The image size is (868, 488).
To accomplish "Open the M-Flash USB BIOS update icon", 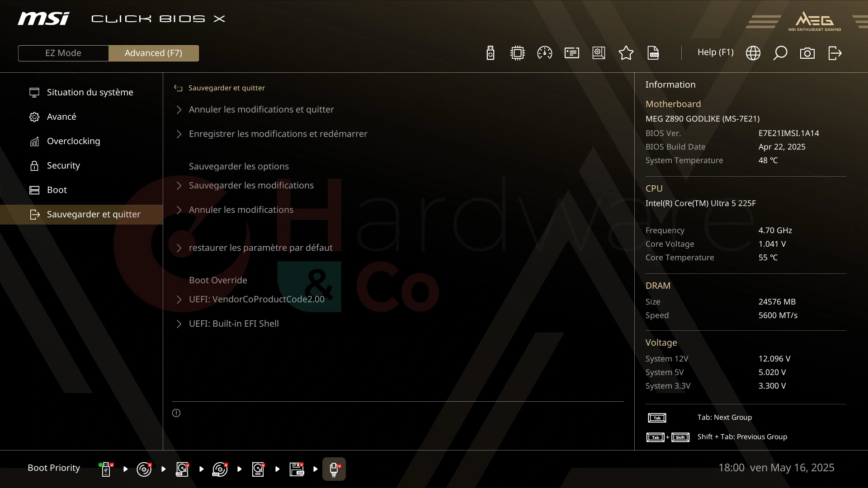I will pyautogui.click(x=491, y=53).
